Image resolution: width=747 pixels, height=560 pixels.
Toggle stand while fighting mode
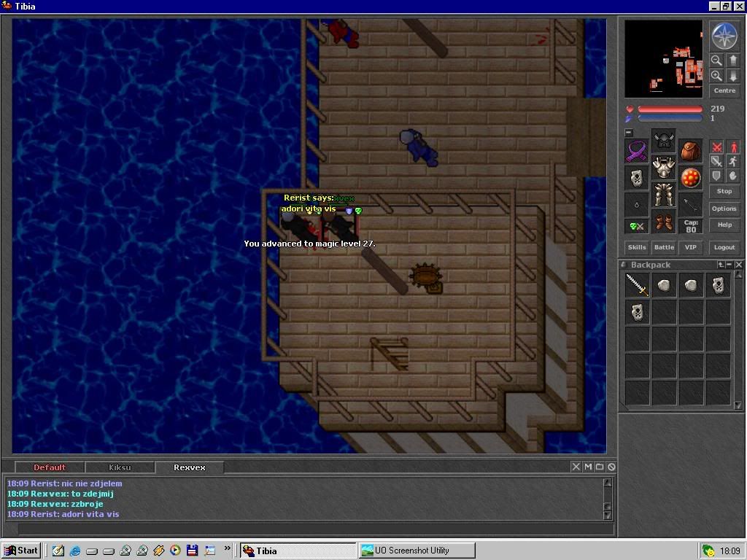(732, 147)
